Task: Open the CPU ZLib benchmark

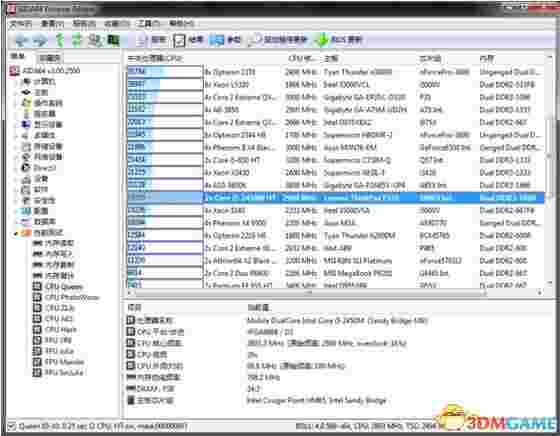Action: point(54,308)
